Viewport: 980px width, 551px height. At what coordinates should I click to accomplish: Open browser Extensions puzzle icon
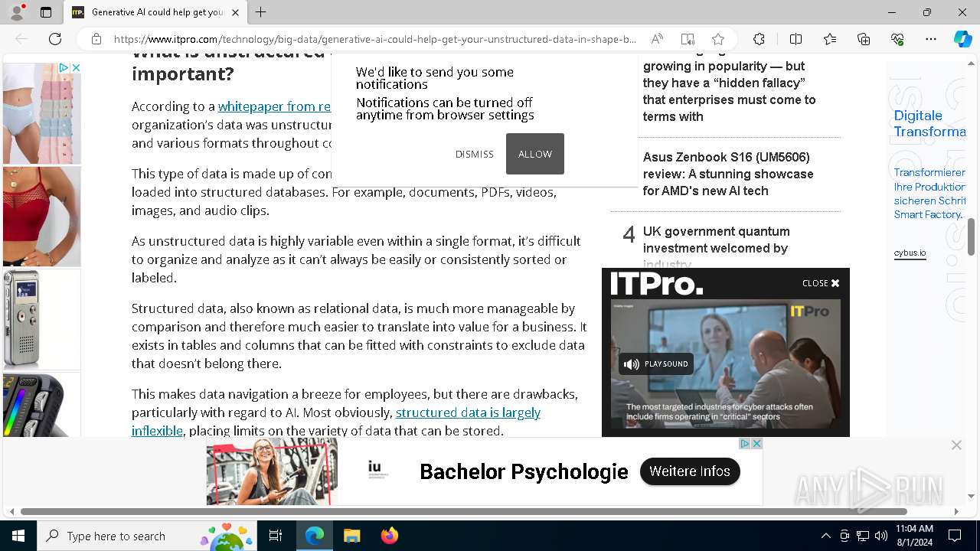point(759,39)
